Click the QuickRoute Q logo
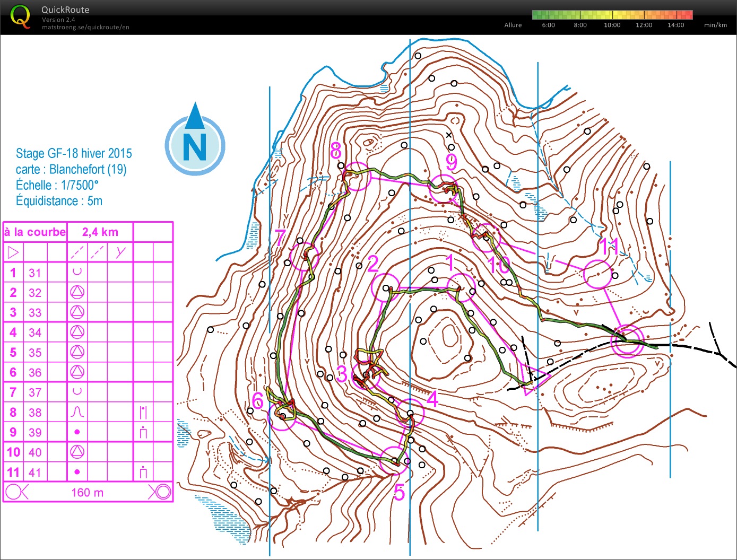 [x=21, y=16]
